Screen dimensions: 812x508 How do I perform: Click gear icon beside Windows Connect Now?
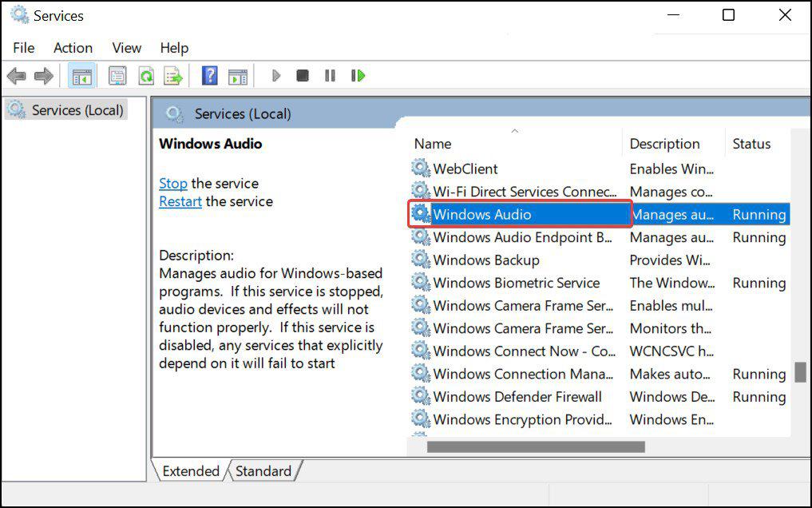coord(421,351)
